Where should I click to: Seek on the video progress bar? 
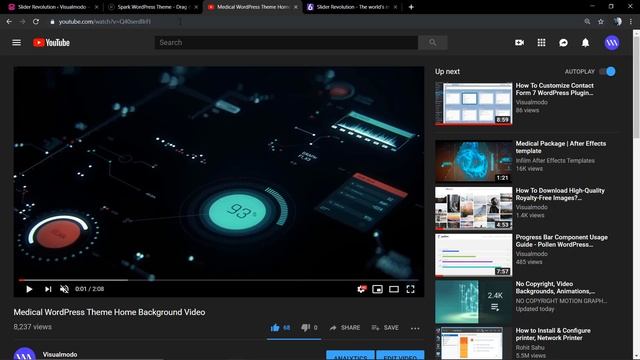[219, 280]
